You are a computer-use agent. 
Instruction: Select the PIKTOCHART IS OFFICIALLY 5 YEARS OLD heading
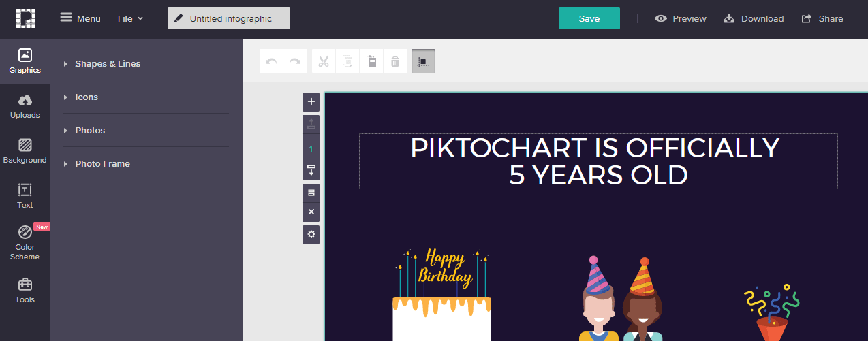598,161
